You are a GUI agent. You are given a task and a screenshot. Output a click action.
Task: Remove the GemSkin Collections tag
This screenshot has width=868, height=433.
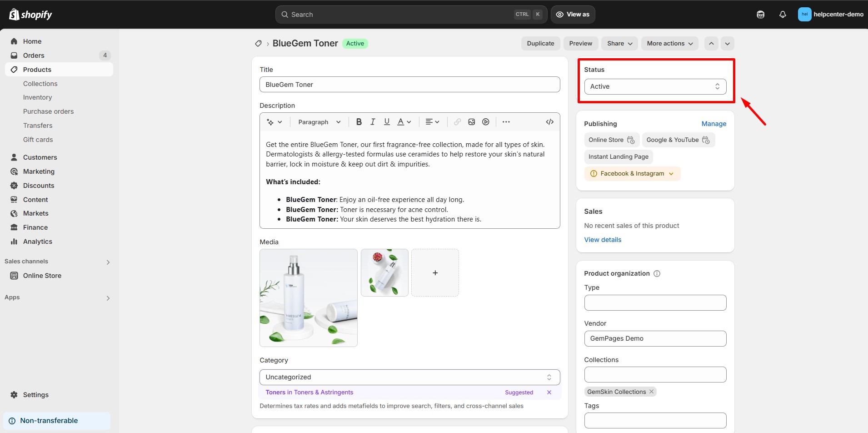tap(651, 392)
